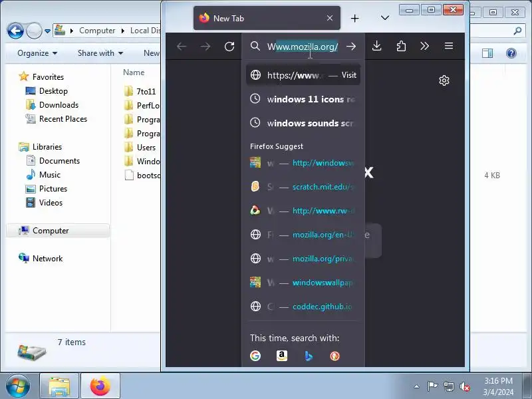The image size is (532, 399).
Task: Click the Explorer search magnifier icon
Action: 517,31
